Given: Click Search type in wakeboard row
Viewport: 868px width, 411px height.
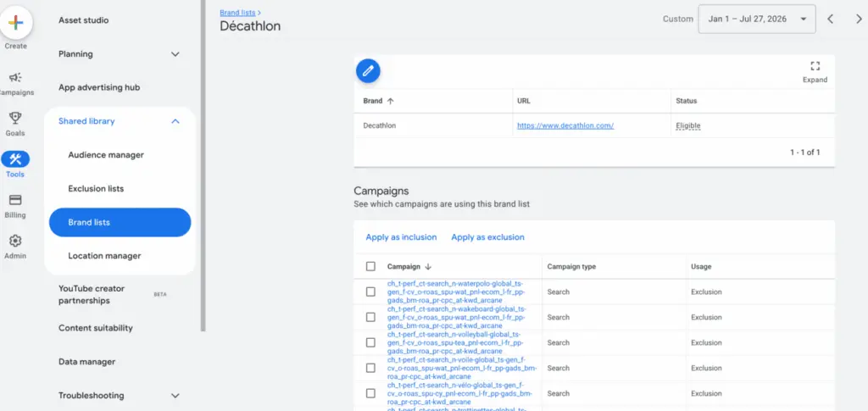Looking at the screenshot, I should (558, 318).
